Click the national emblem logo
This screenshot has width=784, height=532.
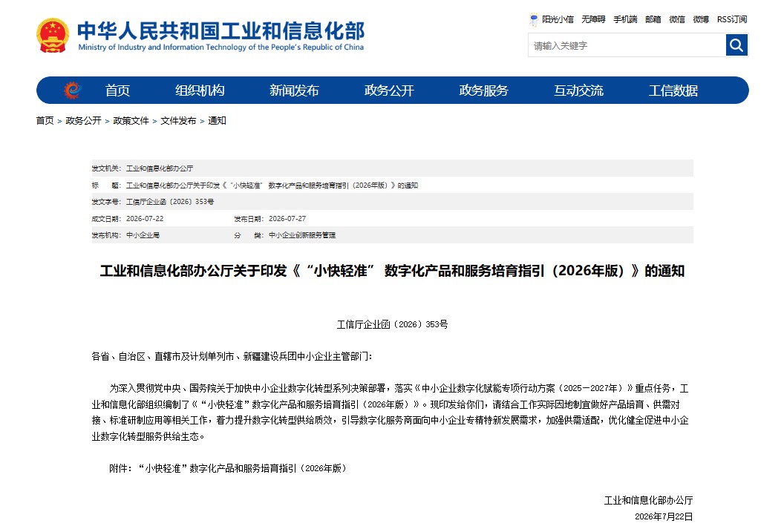click(x=53, y=35)
